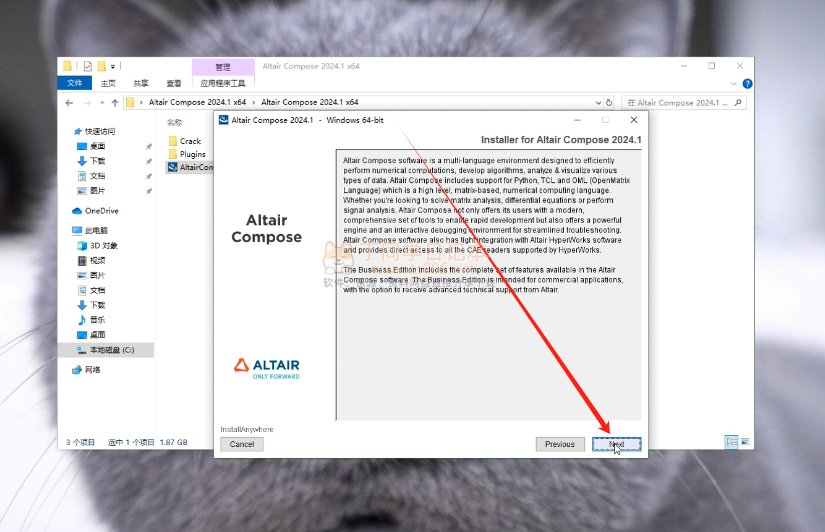Open quick access toolbar customize dropdown
The width and height of the screenshot is (825, 532).
(113, 67)
